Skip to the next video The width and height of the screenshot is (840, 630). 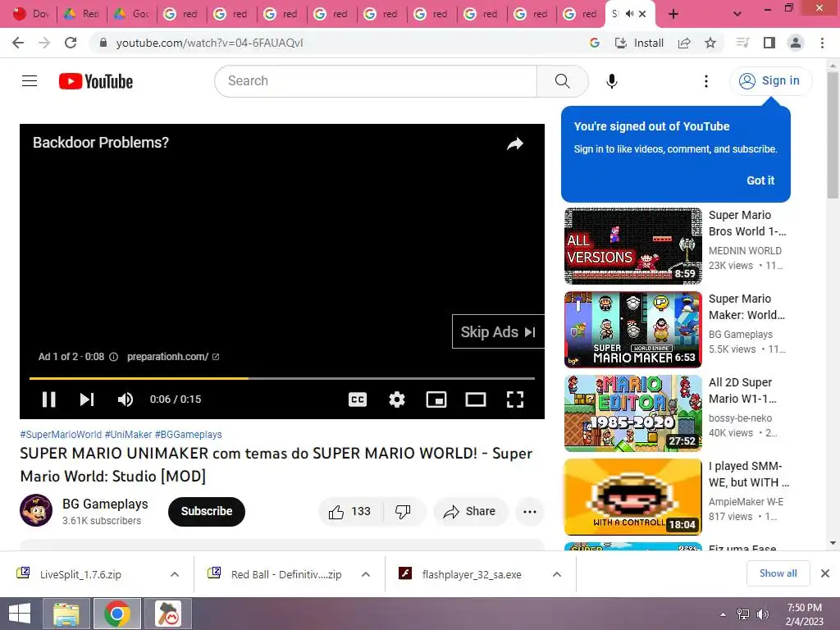tap(87, 399)
